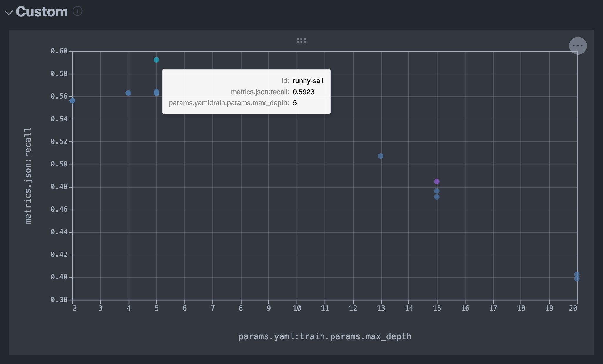Open the plot's three-dot actions menu
Viewport: 603px width, 364px height.
point(578,46)
